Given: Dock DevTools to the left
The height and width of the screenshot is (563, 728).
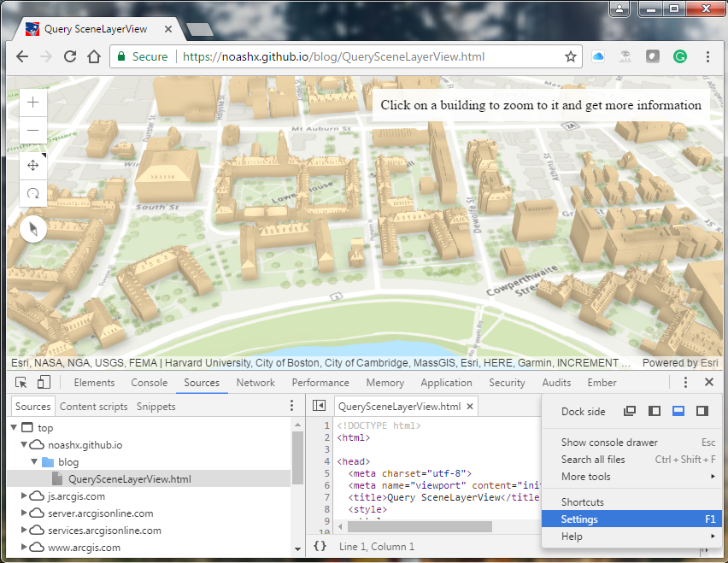Looking at the screenshot, I should [655, 411].
